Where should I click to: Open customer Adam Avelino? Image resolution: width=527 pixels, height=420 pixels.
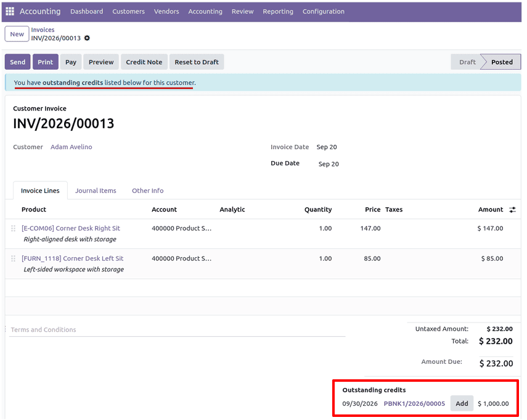(71, 147)
